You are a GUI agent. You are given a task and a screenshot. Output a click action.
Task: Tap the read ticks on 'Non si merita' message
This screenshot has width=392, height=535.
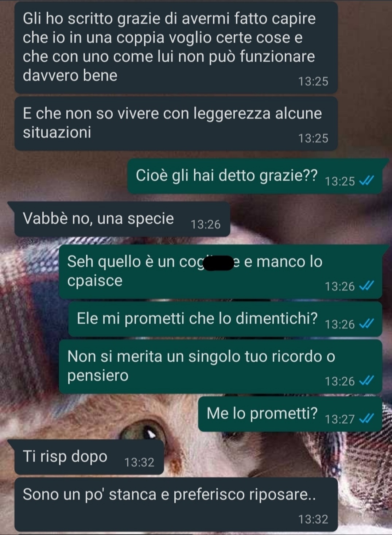click(366, 381)
